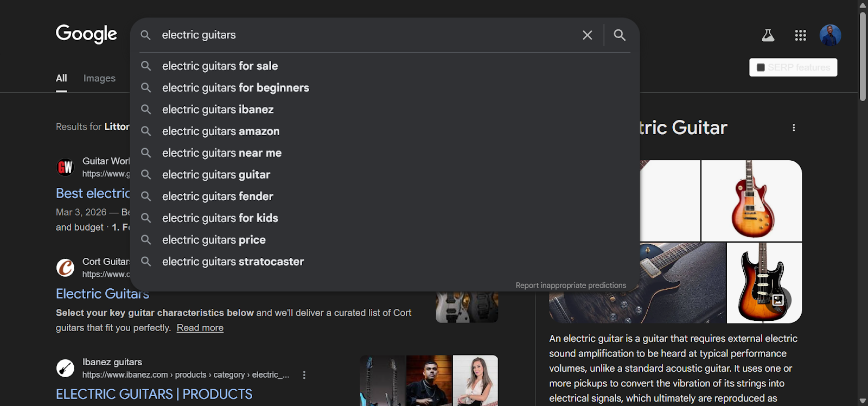Click Report inappropriate predictions link

tap(571, 286)
